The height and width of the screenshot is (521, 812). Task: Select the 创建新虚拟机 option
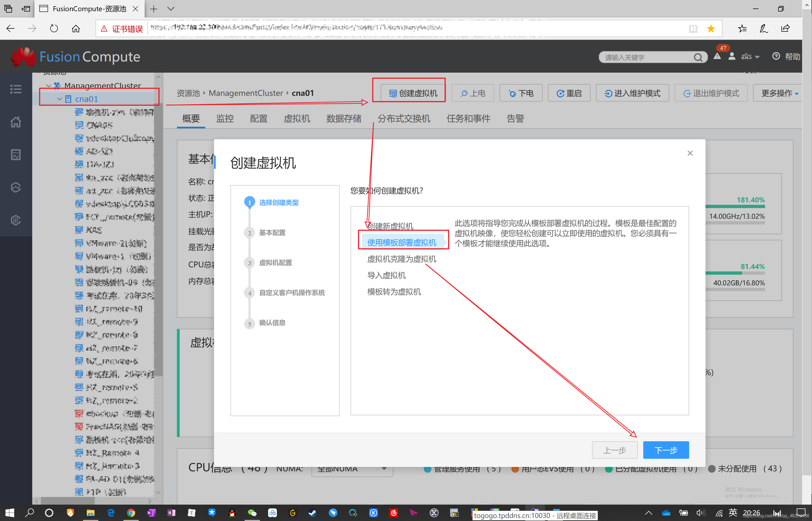(x=390, y=226)
